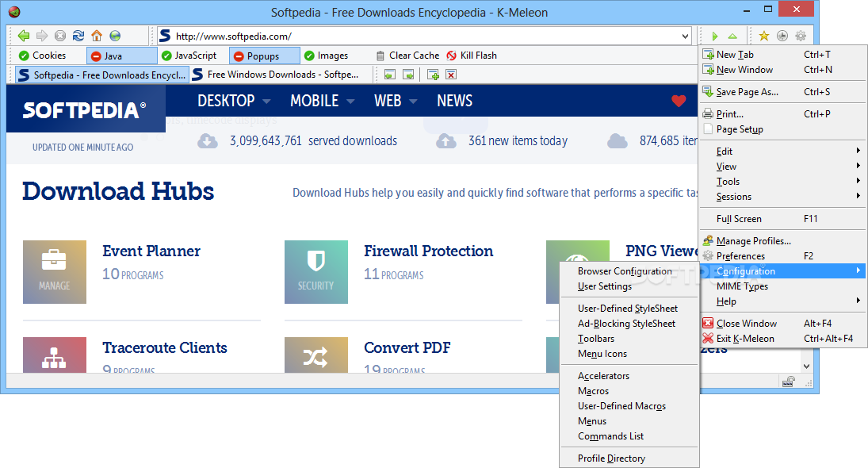Open Firewall Protection hub link
The width and height of the screenshot is (868, 468).
tap(429, 251)
